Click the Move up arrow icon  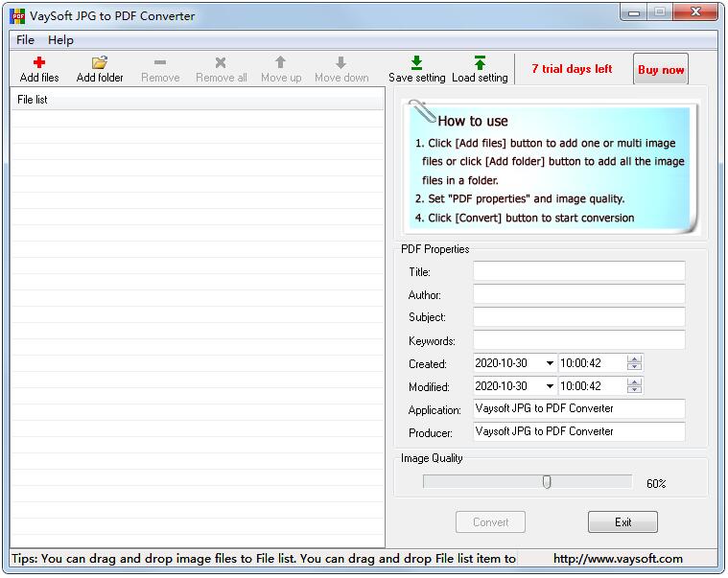[280, 62]
